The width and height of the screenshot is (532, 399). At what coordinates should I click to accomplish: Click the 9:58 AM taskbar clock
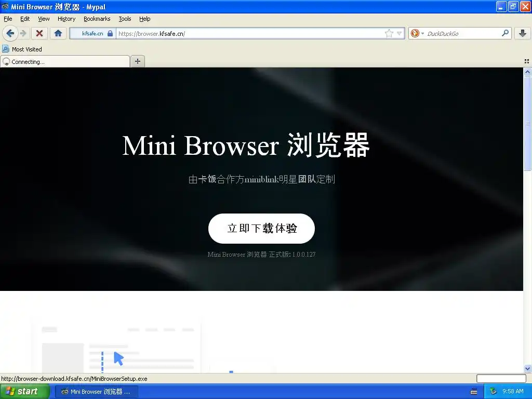click(513, 392)
